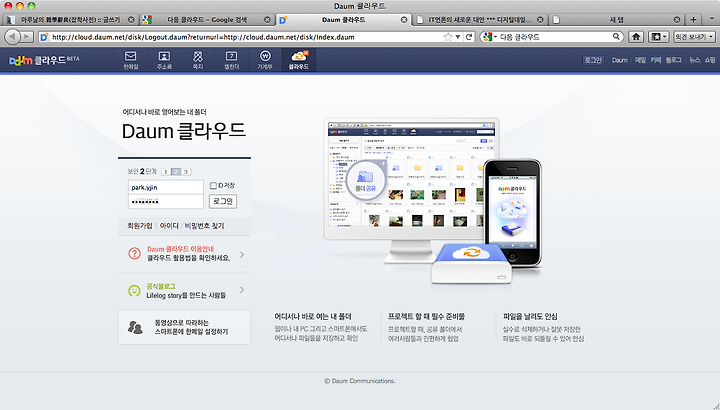Open the 메일 link in the top bar
Viewport: 720px width, 410px height.
[x=640, y=60]
